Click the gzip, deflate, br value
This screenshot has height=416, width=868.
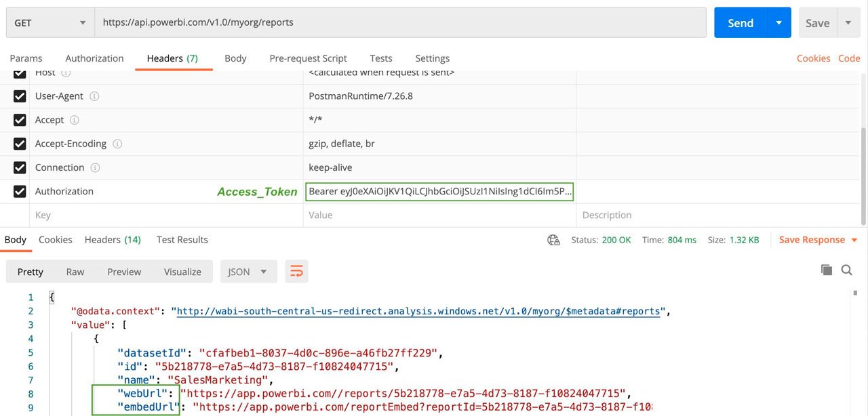click(x=342, y=144)
